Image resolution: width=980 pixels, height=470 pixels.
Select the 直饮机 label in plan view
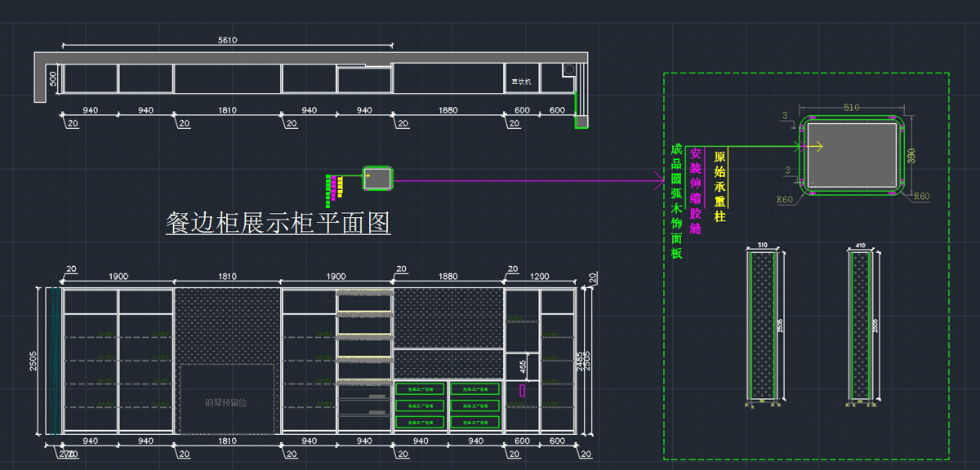(x=521, y=82)
